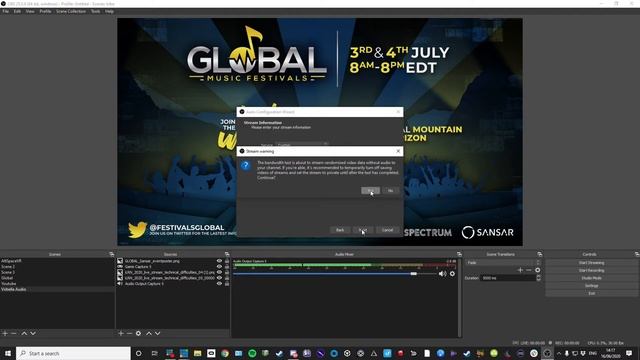The height and width of the screenshot is (360, 640).
Task: Toggle visibility of Audio Output Capture source
Action: [219, 284]
